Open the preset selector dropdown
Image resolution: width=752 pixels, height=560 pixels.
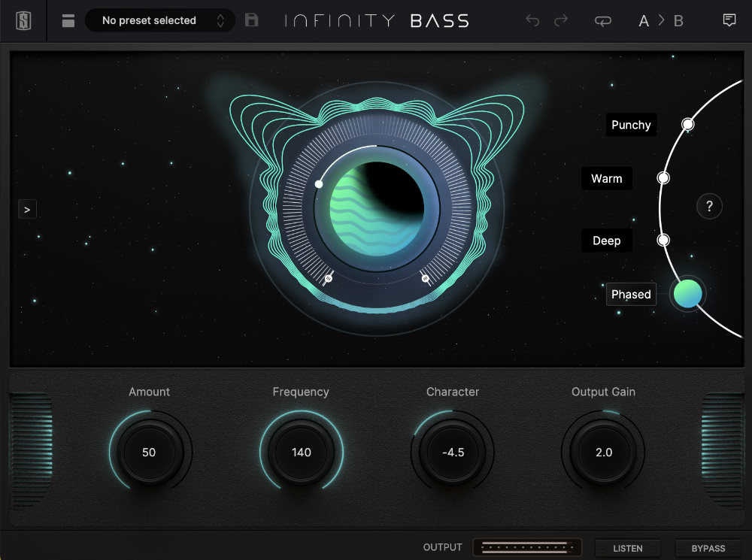[x=159, y=20]
